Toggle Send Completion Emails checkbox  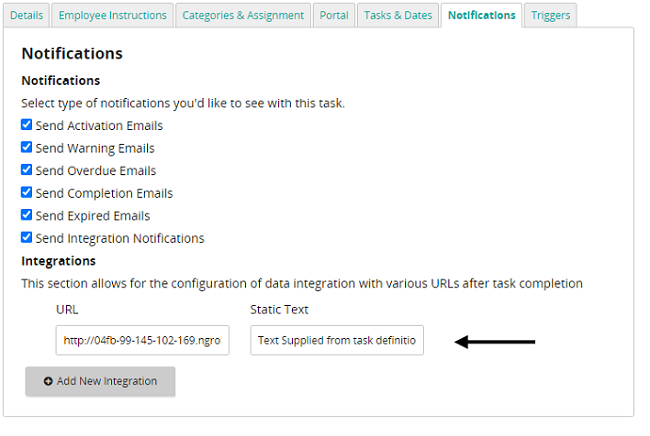pos(27,192)
